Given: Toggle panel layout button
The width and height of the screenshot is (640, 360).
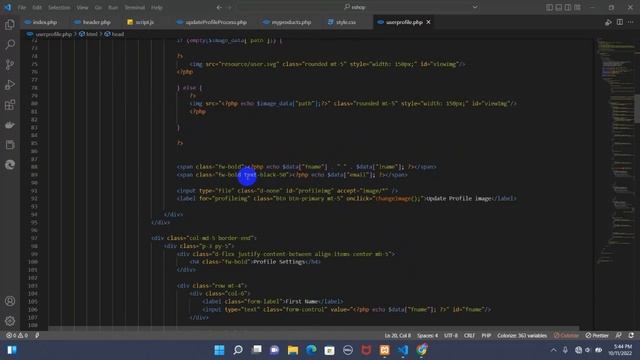Looking at the screenshot, I should 559,7.
